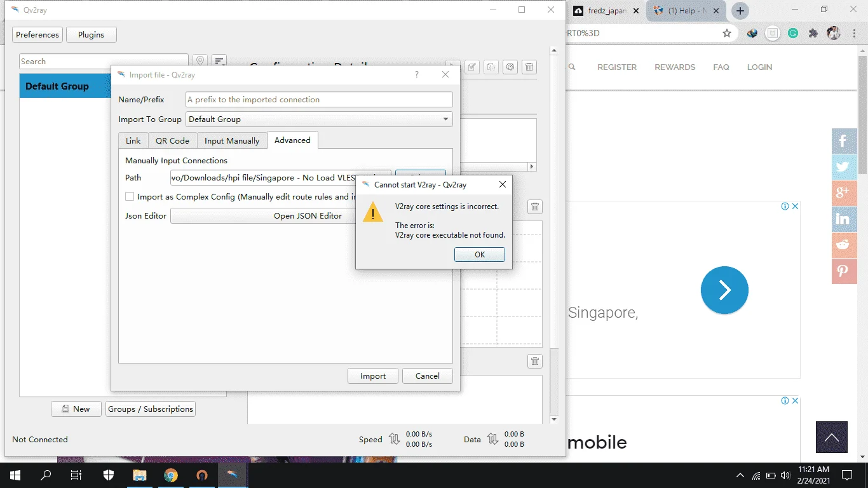The height and width of the screenshot is (488, 868).
Task: Close the fredz_japan browser tab
Action: (635, 11)
